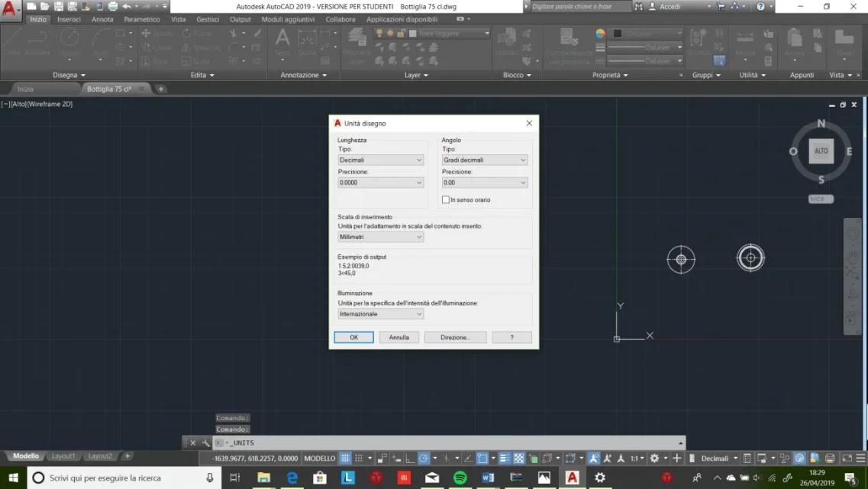The height and width of the screenshot is (489, 868).
Task: Click the Autodesk App Store cart icon
Action: tap(721, 6)
